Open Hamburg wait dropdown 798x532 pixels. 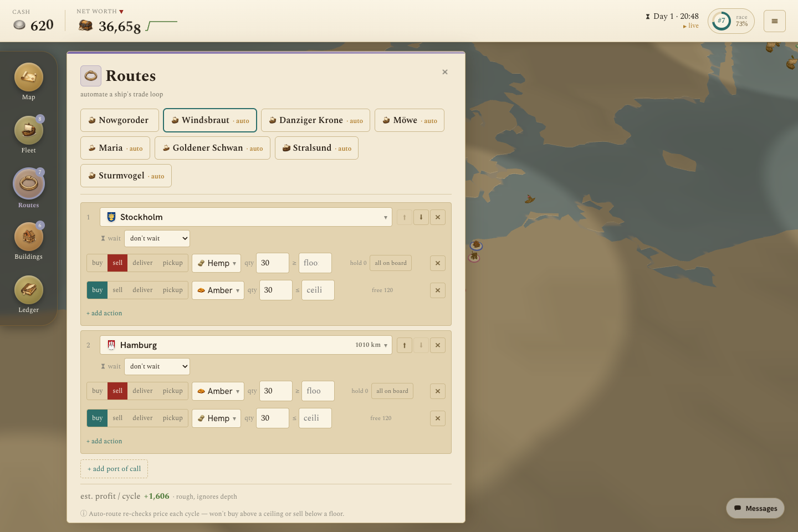click(x=157, y=367)
